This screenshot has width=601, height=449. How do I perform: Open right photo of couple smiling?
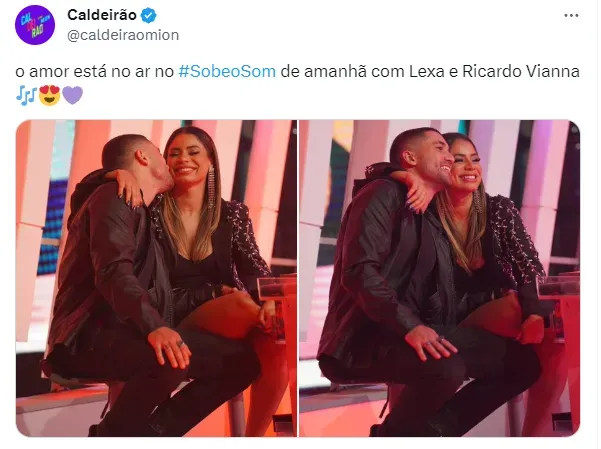[440, 278]
